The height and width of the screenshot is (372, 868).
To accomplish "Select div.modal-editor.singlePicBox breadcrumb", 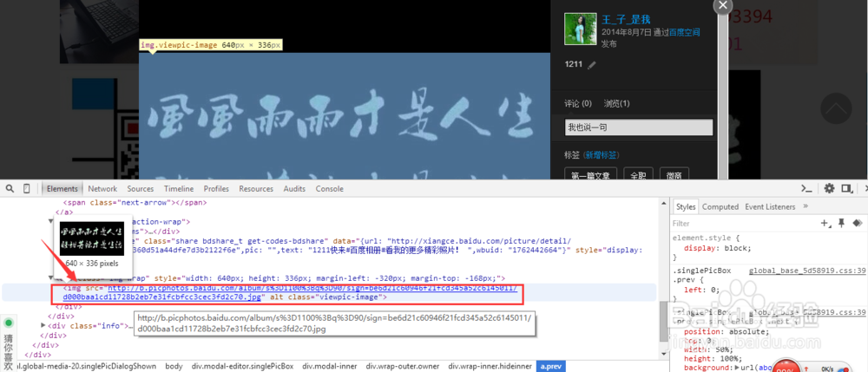I will coord(242,366).
